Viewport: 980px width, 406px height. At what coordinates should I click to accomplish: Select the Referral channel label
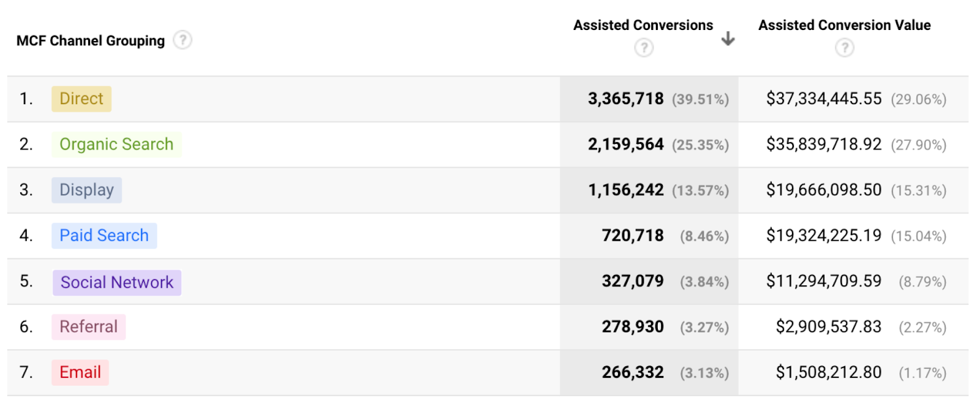pos(88,327)
